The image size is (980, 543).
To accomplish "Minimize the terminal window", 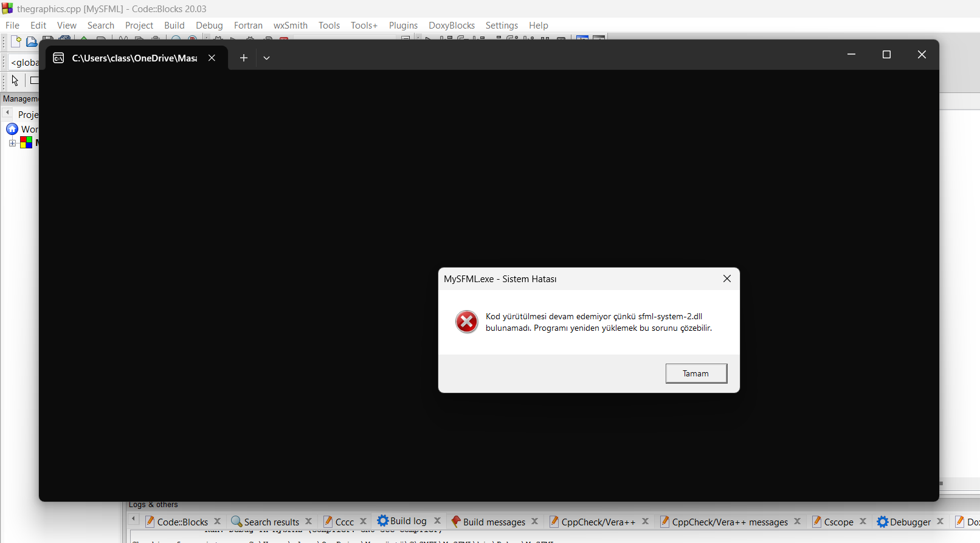I will click(851, 54).
